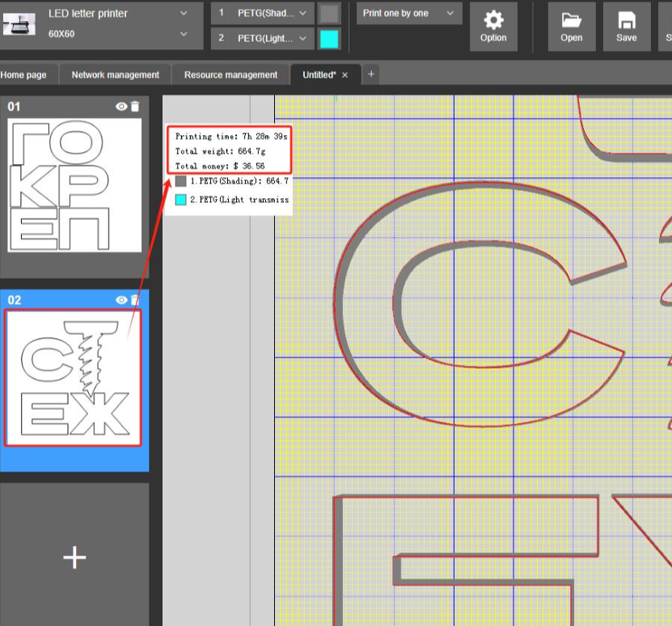Toggle visibility of plate 02
672x626 pixels.
[x=121, y=300]
